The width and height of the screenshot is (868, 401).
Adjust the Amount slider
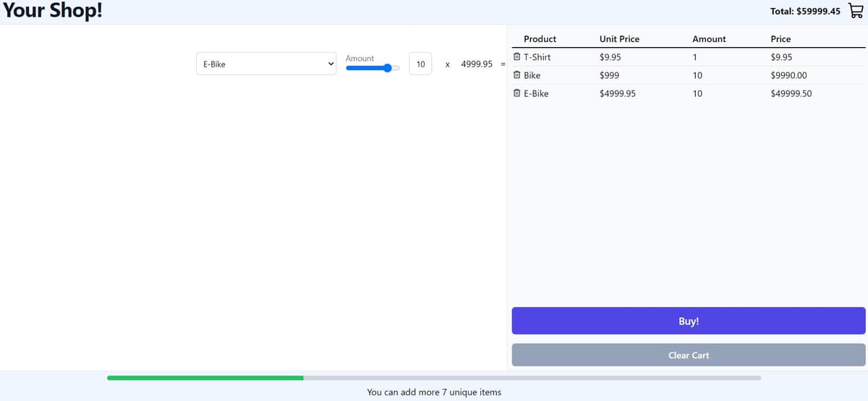coord(373,68)
